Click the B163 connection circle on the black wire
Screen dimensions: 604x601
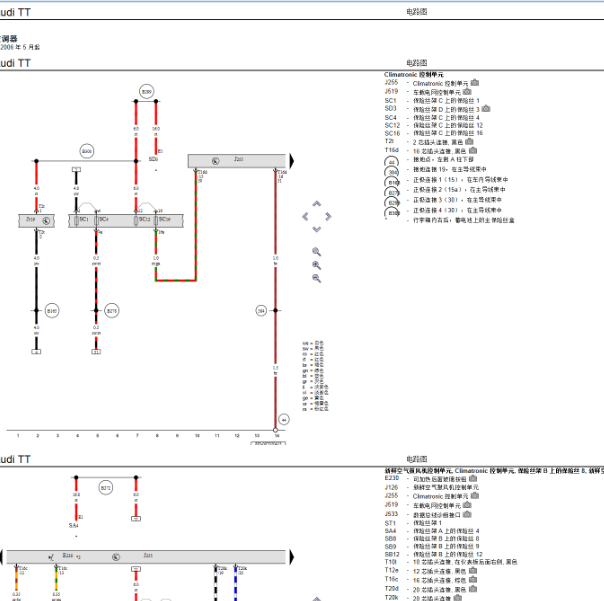tap(52, 311)
